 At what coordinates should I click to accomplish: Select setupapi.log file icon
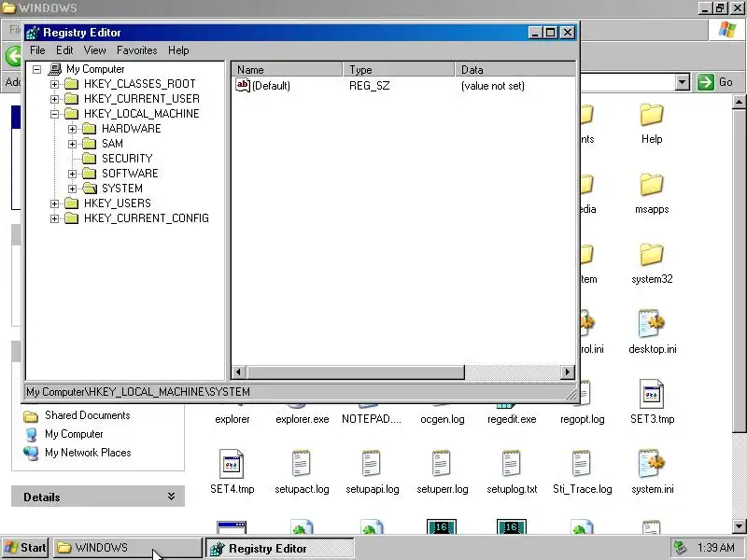coord(371,463)
